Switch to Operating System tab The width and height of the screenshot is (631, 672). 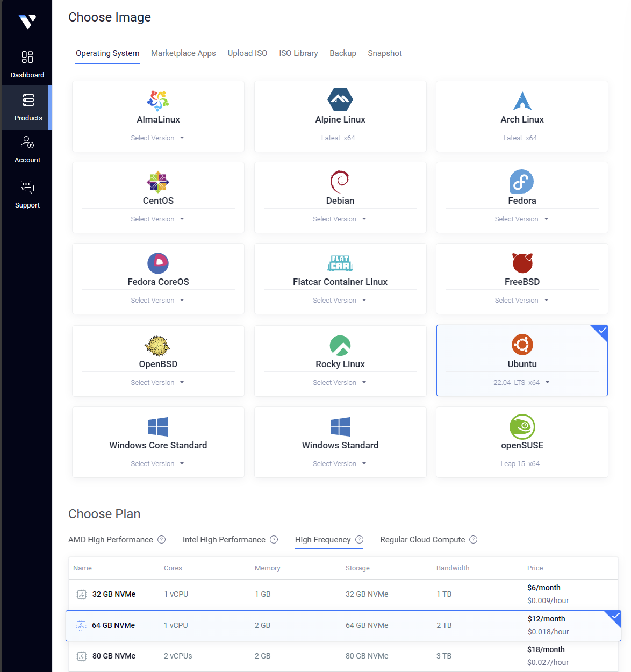coord(107,53)
